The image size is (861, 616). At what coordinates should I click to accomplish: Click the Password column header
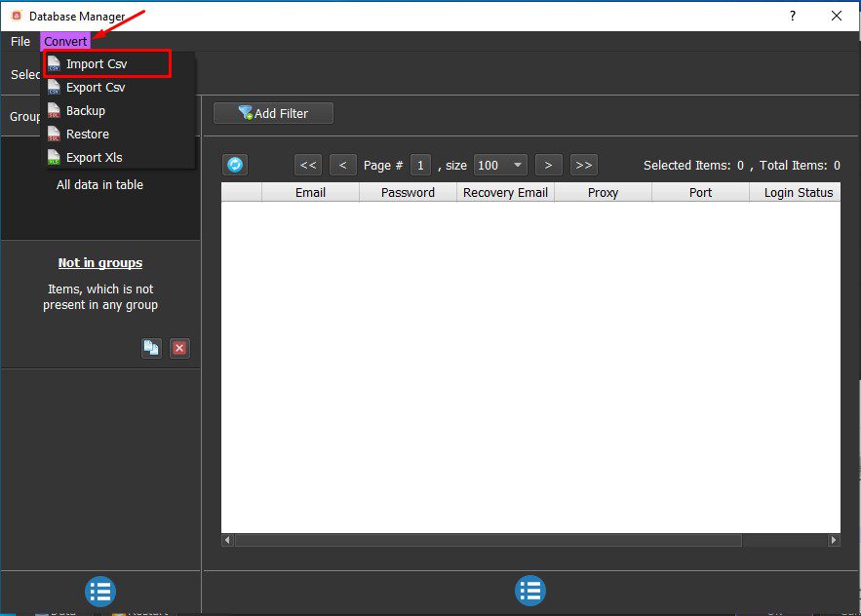(408, 193)
